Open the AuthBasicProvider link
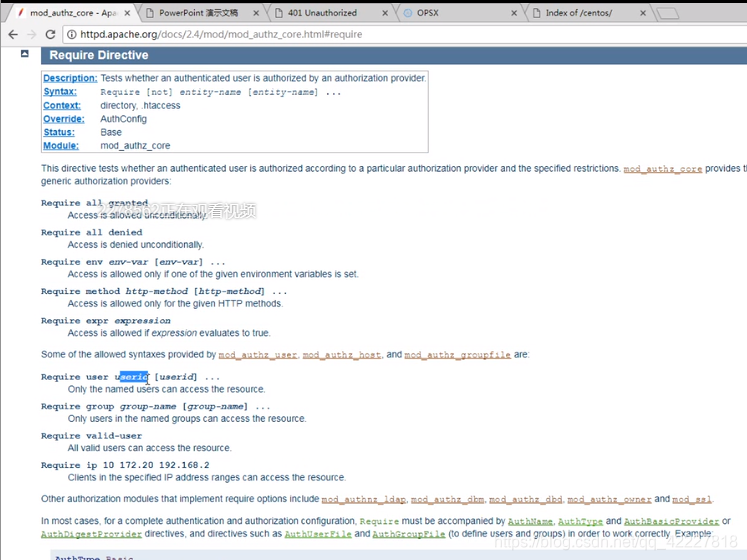The height and width of the screenshot is (560, 747). (671, 521)
